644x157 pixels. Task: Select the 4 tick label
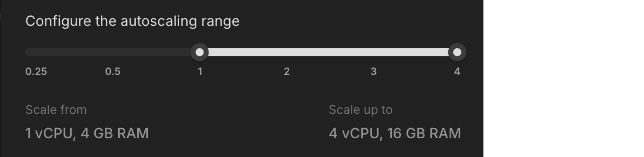tap(457, 72)
